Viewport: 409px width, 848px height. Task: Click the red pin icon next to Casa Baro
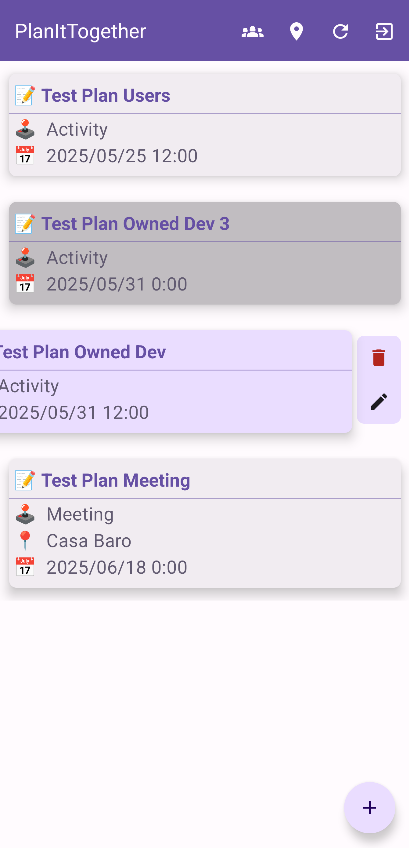coord(25,541)
